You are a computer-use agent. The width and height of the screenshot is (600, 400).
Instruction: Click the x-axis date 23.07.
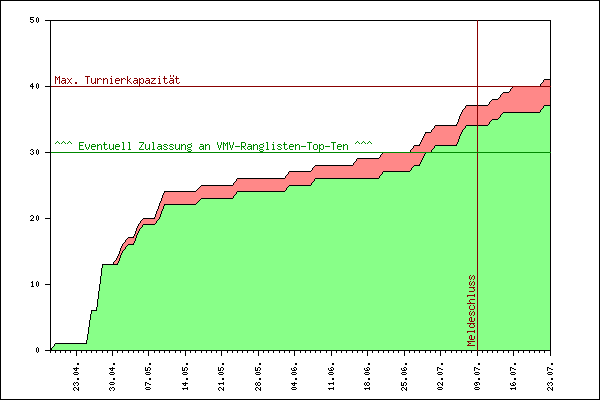point(550,377)
